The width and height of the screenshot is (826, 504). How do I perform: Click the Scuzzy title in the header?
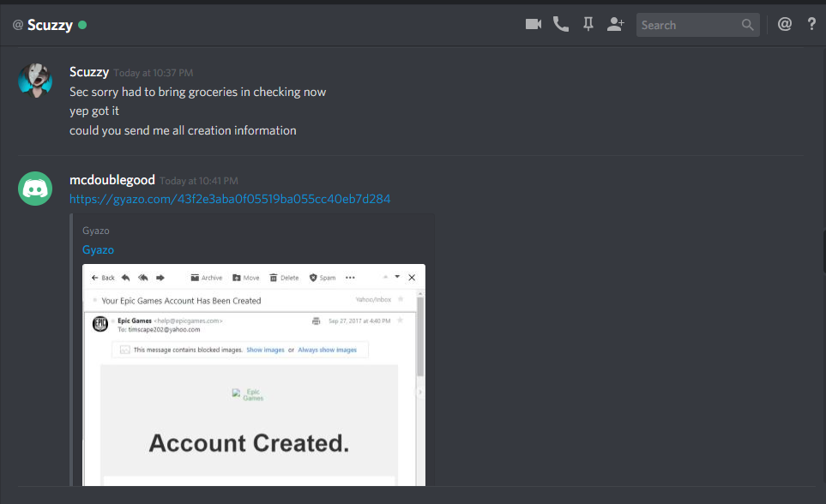click(50, 25)
